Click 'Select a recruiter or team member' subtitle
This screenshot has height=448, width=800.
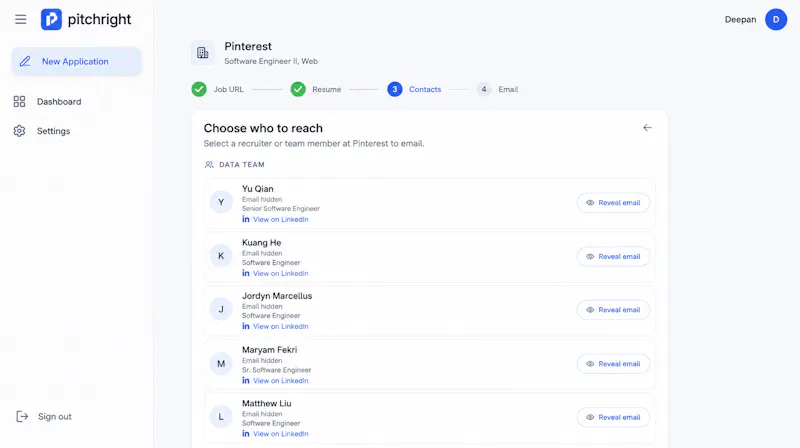pos(314,144)
